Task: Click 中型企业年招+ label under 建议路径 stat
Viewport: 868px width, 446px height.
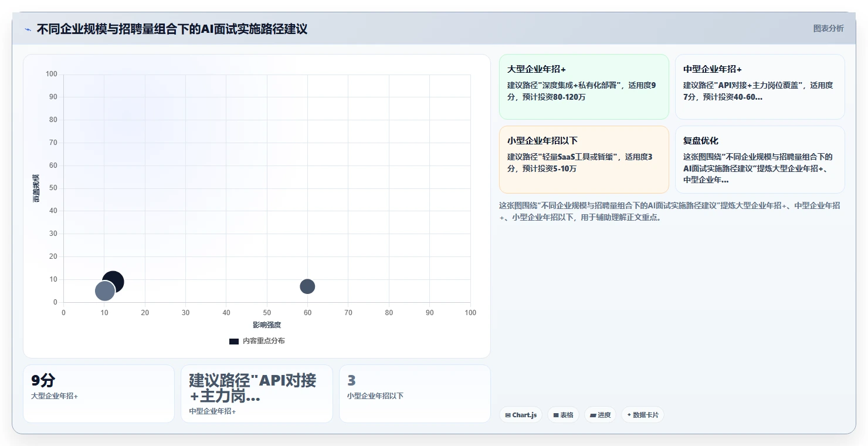Action: tap(212, 411)
